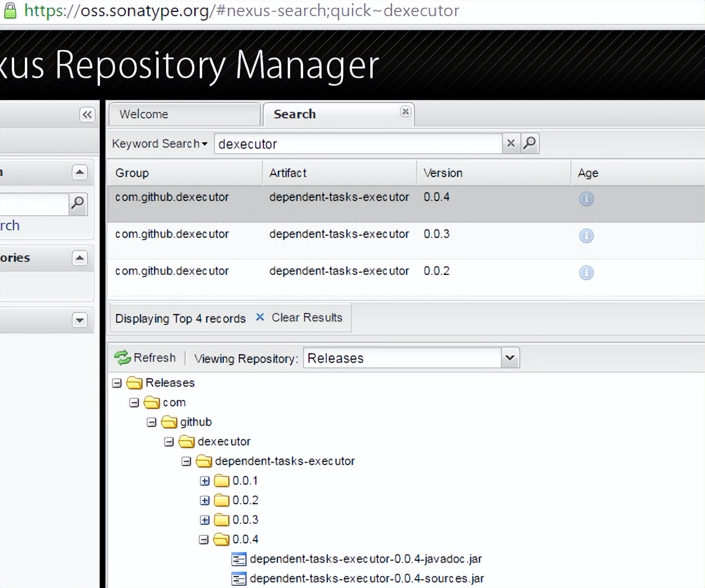Expand the 0.0.2 version folder
This screenshot has height=588, width=705.
(x=205, y=501)
